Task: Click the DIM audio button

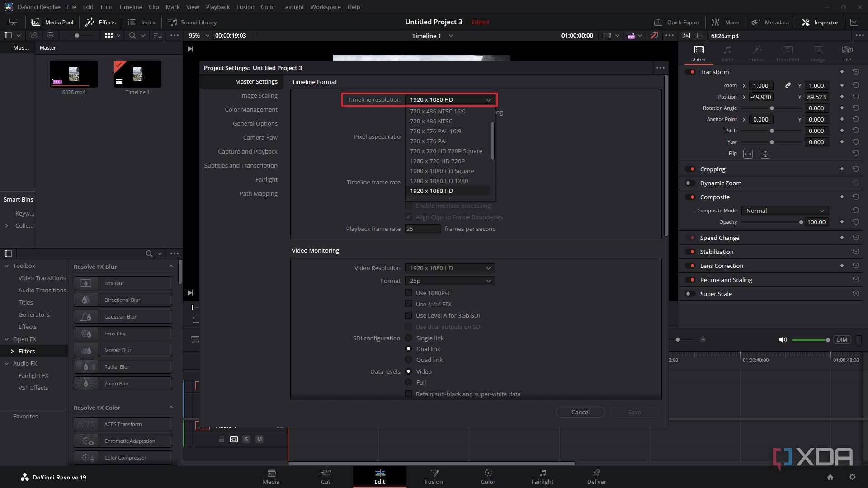Action: coord(842,340)
